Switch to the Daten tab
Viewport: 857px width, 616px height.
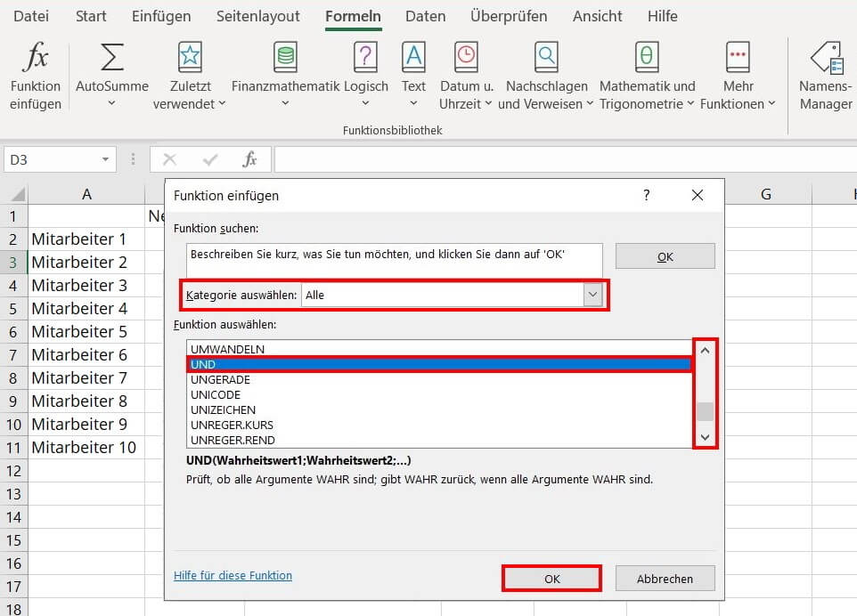point(425,16)
